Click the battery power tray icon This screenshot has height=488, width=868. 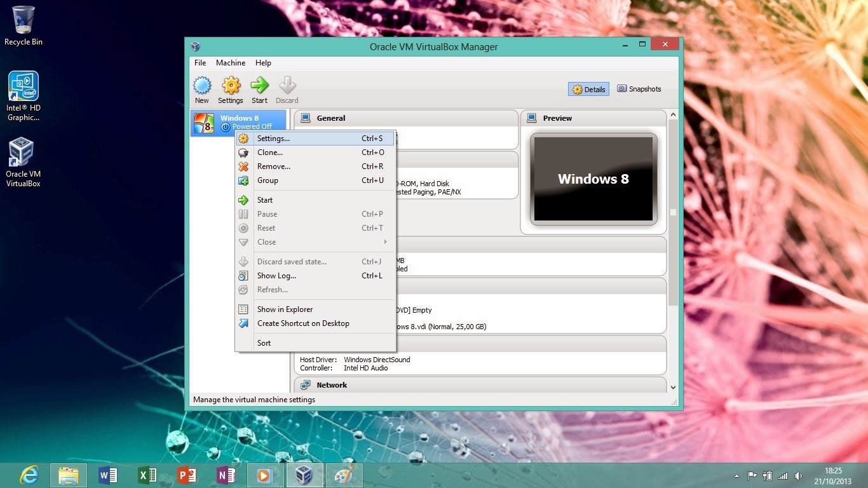(x=768, y=476)
